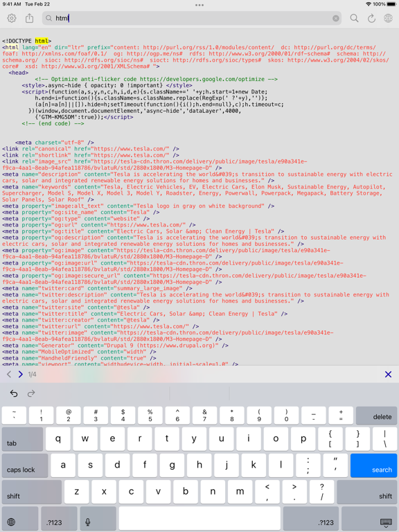
Task: Close the find bar
Action: pos(388,374)
